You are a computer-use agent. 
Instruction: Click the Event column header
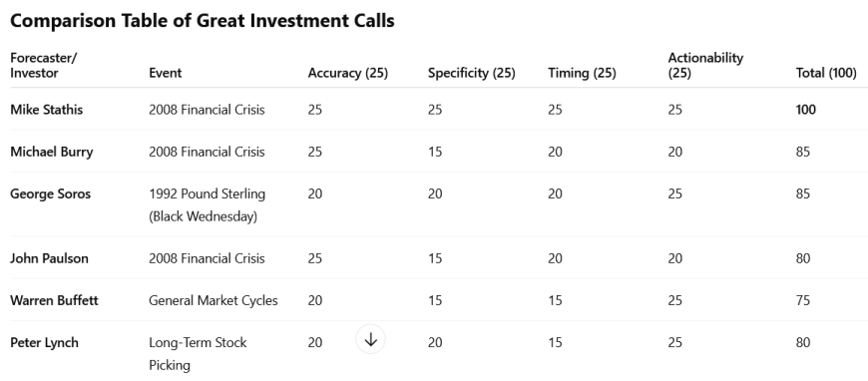coord(165,73)
